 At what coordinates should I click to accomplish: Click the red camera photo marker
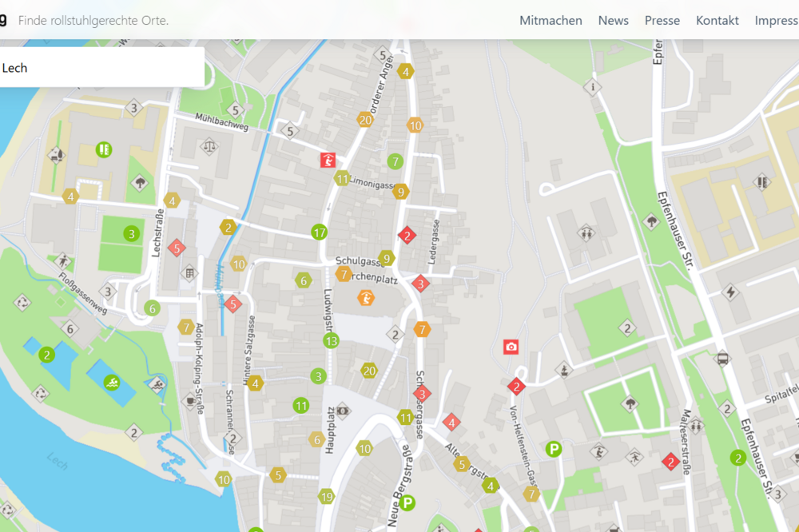(510, 347)
